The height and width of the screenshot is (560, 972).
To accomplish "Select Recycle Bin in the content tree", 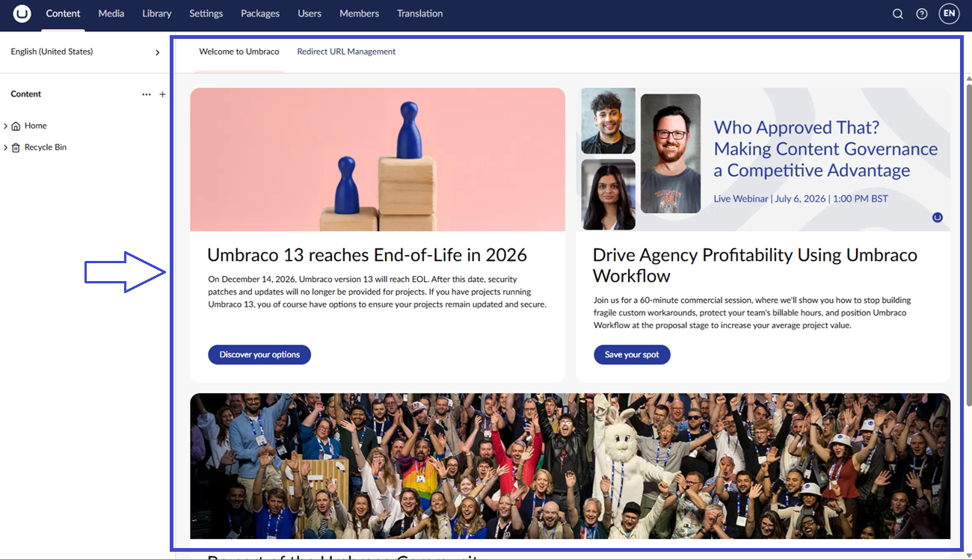I will (46, 147).
